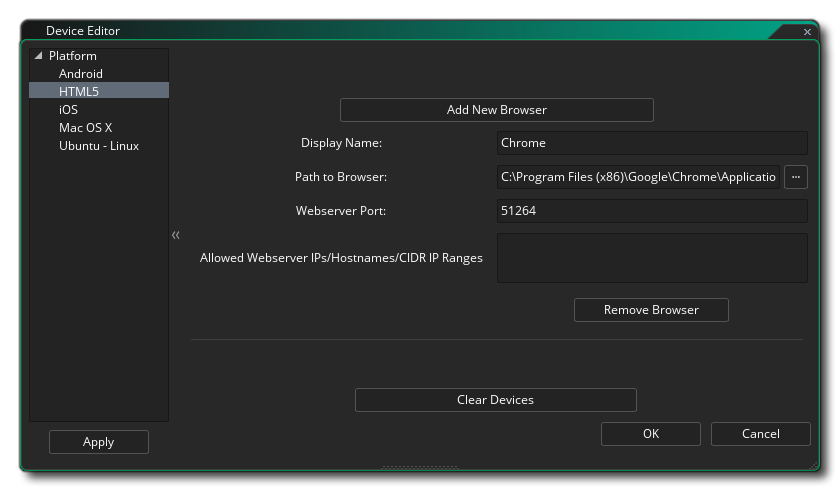The width and height of the screenshot is (840, 491).
Task: Select HTML5 in the platform list
Action: [79, 92]
